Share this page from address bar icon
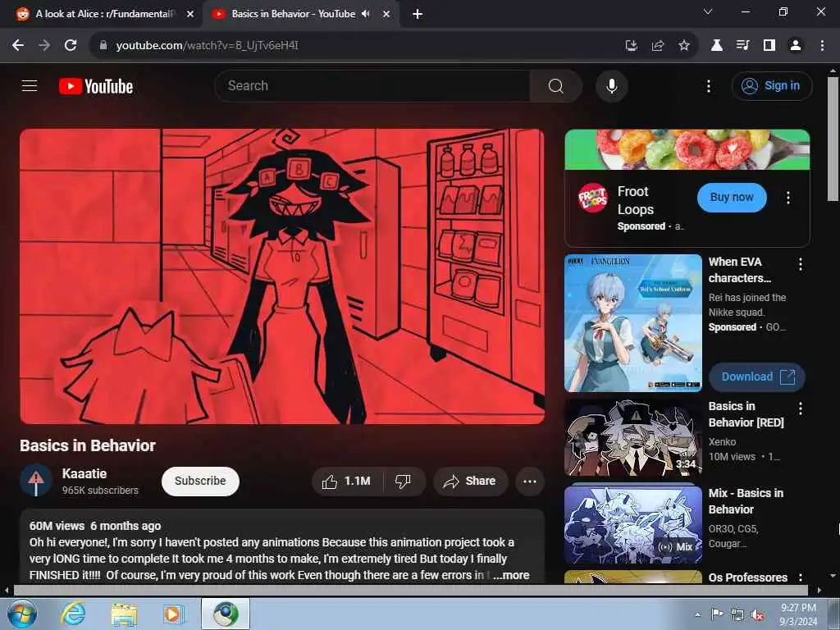 tap(658, 46)
